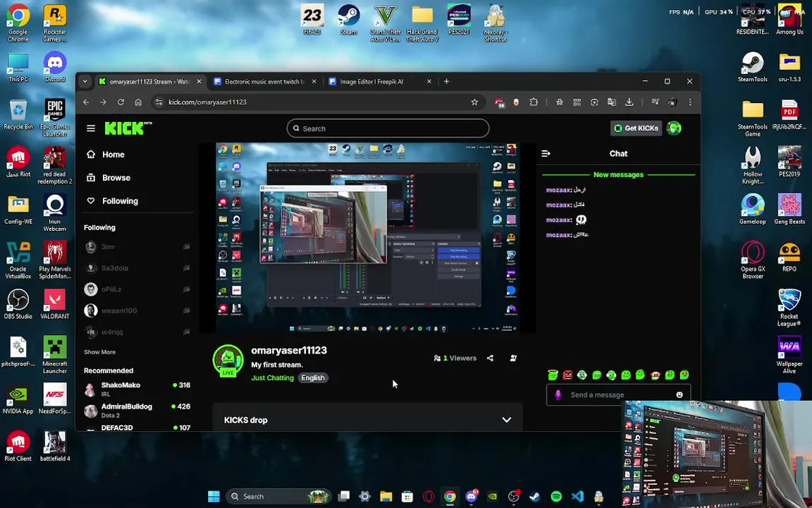The height and width of the screenshot is (508, 812).
Task: Select the omaryaser11123 Stream tab
Action: coord(150,81)
